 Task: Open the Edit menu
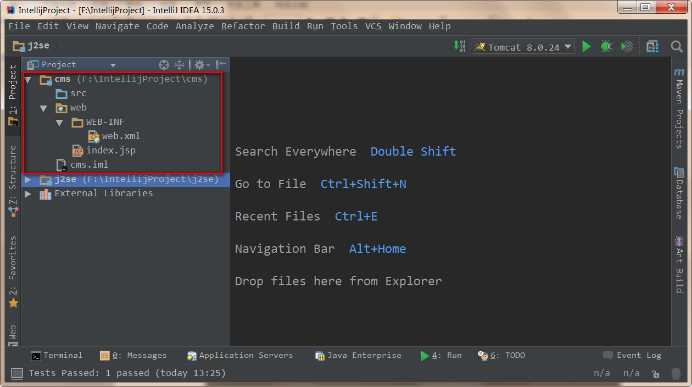(x=48, y=26)
